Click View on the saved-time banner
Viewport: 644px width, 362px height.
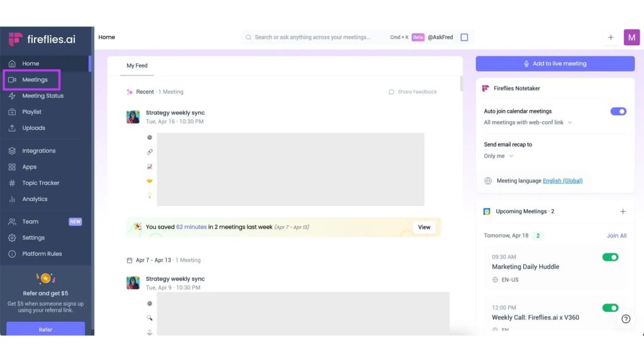(425, 227)
